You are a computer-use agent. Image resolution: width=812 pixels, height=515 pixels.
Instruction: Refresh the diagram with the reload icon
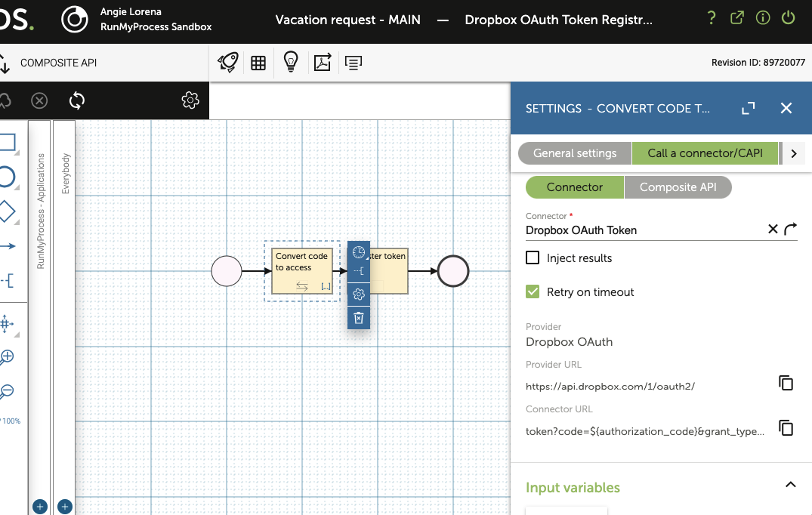[76, 100]
